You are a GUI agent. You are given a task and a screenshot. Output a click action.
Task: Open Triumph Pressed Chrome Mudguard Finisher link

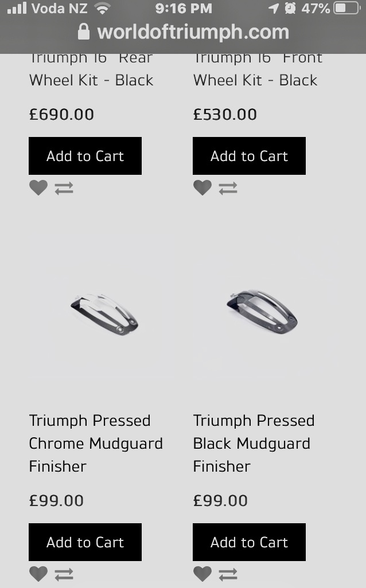95,444
